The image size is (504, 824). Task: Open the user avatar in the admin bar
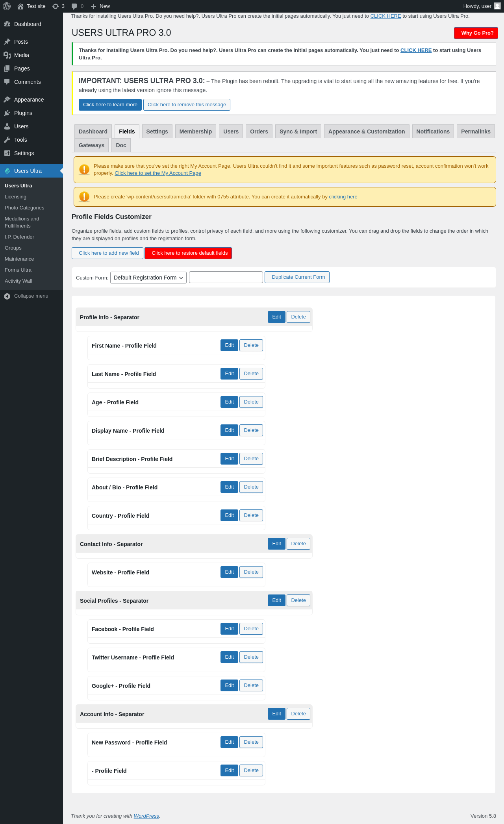click(497, 6)
